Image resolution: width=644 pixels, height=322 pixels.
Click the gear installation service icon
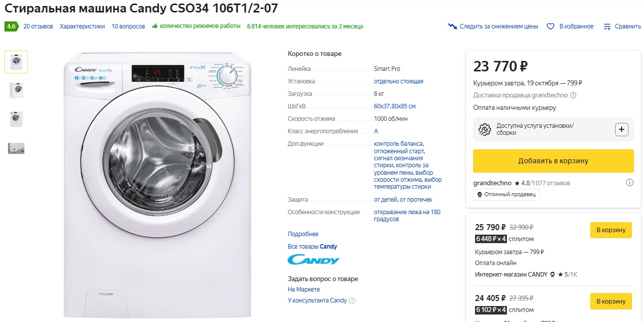point(484,129)
